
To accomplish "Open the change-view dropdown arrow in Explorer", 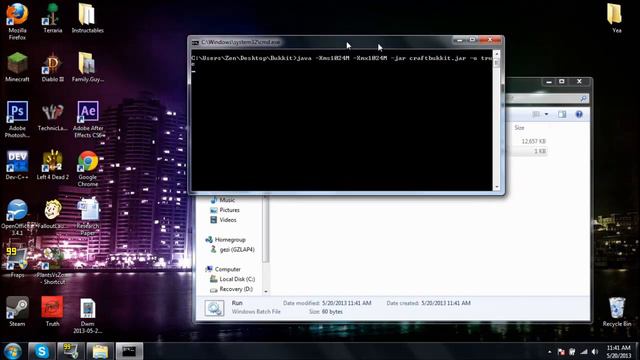I will pyautogui.click(x=546, y=115).
